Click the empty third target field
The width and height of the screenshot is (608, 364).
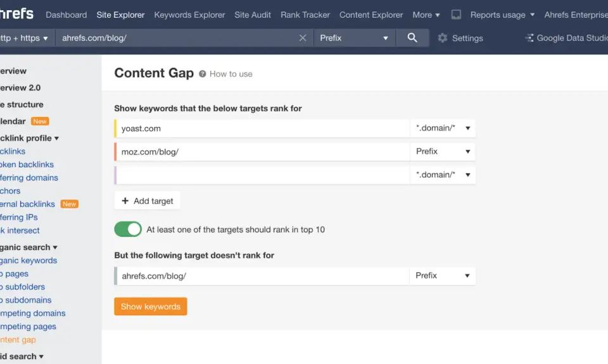point(263,175)
